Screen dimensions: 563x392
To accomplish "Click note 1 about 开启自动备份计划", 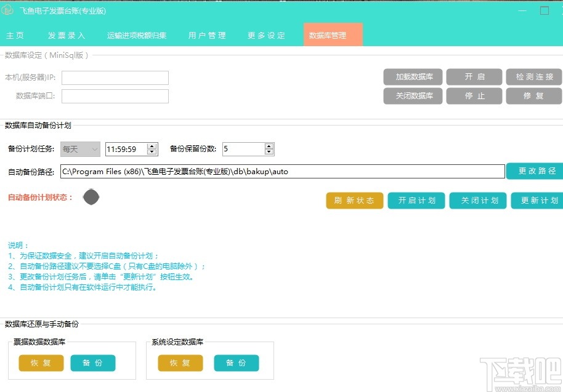I will [83, 256].
